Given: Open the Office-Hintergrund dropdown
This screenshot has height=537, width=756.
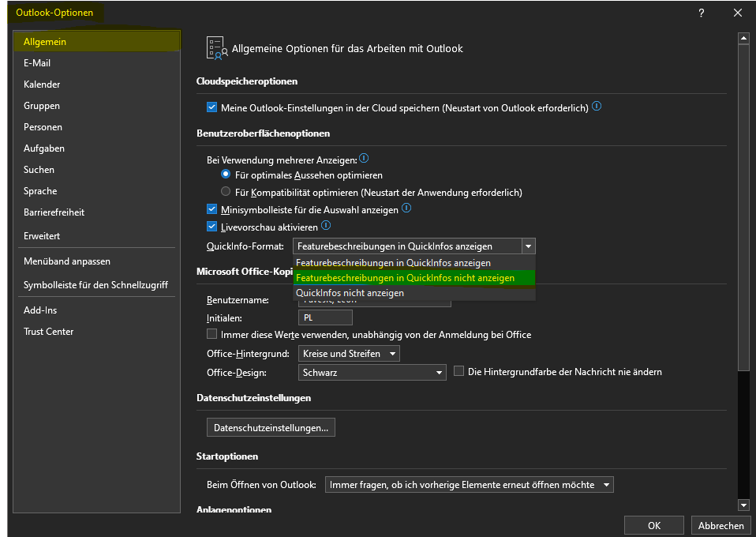Looking at the screenshot, I should [x=349, y=354].
